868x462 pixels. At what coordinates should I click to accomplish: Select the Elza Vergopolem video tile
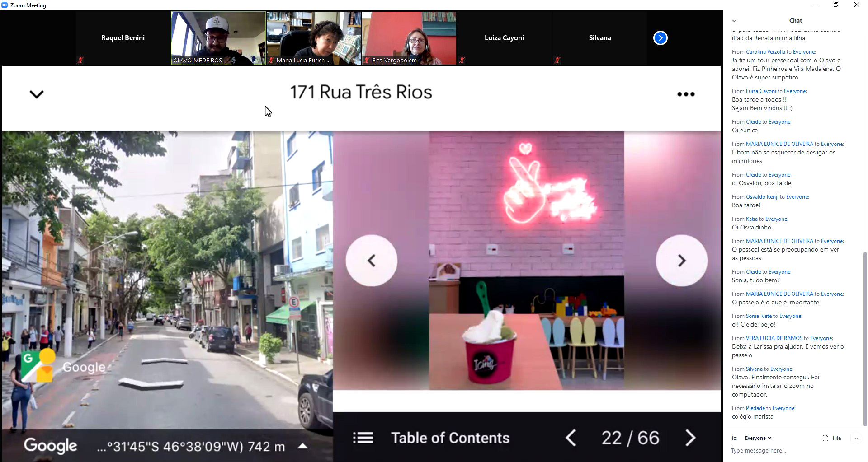409,38
